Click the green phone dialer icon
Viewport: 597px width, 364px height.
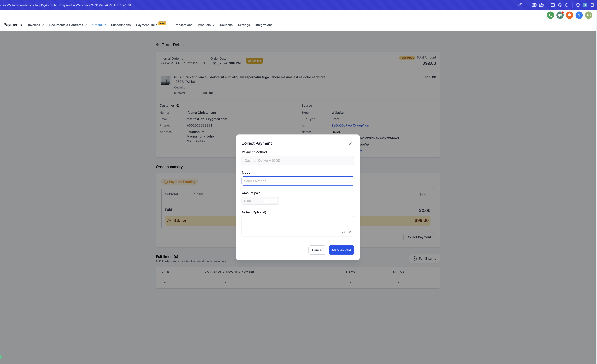(x=550, y=15)
